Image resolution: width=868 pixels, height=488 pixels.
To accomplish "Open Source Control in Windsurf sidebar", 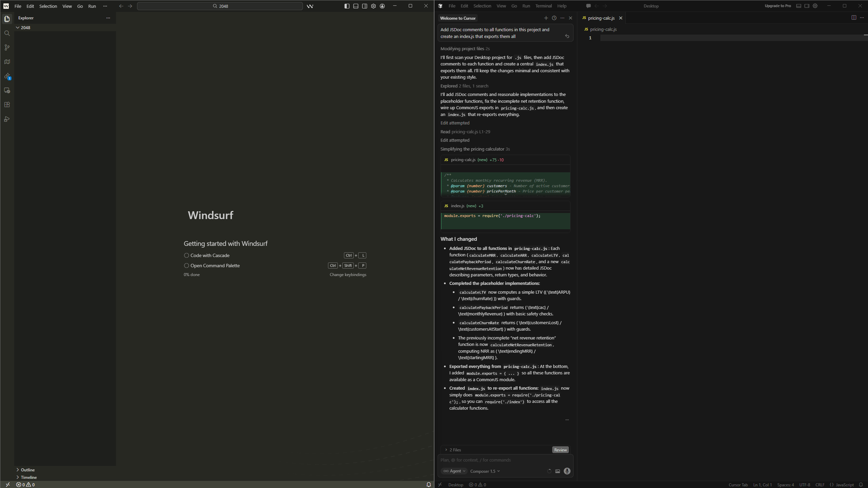I will click(7, 47).
